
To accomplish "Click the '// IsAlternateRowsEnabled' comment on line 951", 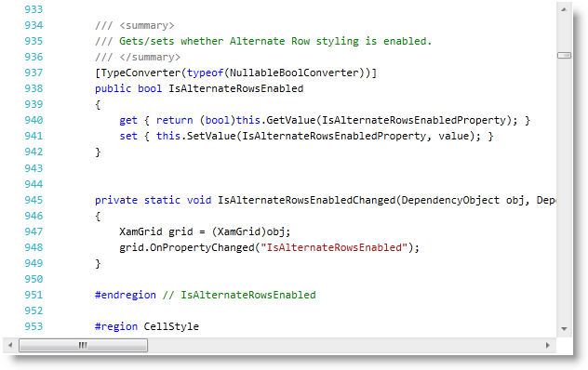I will point(239,295).
